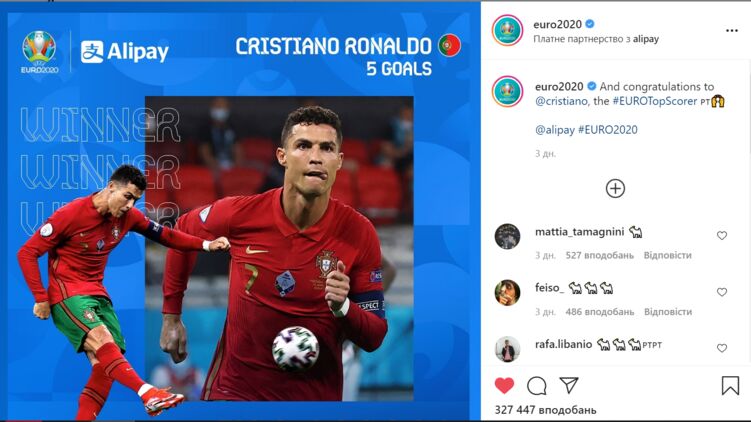Load more comments with the plus circle

click(x=615, y=188)
